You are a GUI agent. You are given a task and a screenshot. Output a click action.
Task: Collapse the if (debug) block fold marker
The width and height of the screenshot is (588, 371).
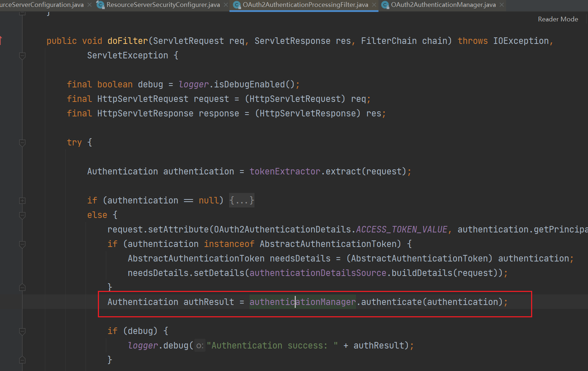tap(22, 331)
